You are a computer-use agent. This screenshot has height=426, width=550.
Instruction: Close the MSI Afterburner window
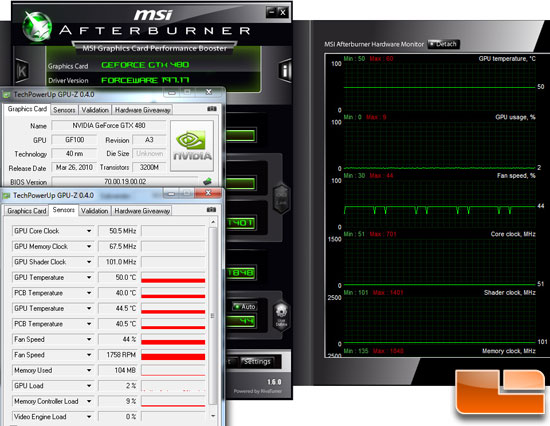283,13
